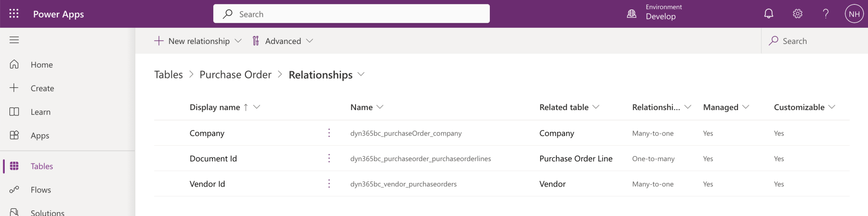The image size is (868, 216).
Task: Open the settings gear icon
Action: [798, 14]
